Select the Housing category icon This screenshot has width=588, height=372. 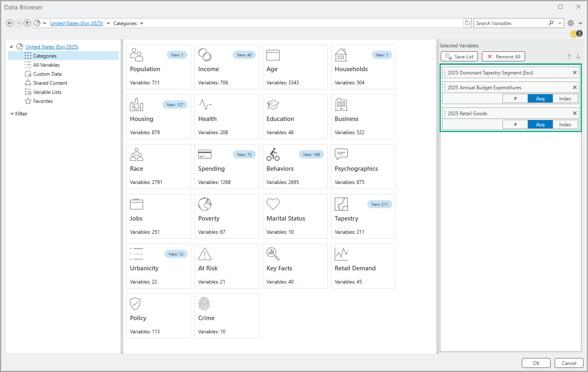[136, 104]
